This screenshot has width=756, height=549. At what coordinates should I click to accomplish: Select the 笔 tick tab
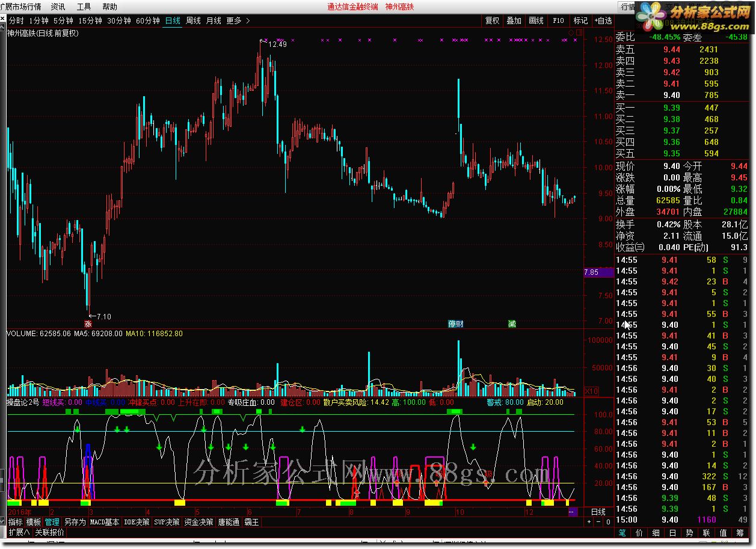pyautogui.click(x=622, y=533)
